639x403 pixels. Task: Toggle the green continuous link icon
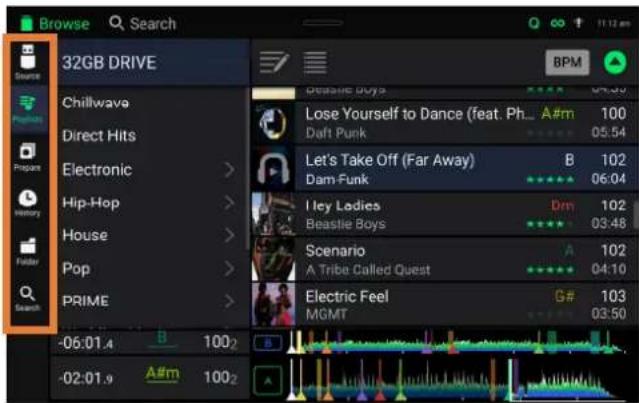click(557, 23)
